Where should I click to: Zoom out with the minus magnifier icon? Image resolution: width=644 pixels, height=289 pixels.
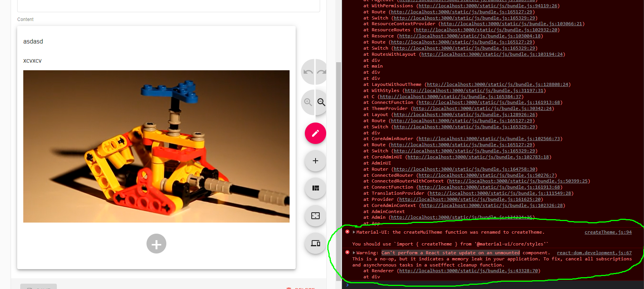tap(322, 102)
